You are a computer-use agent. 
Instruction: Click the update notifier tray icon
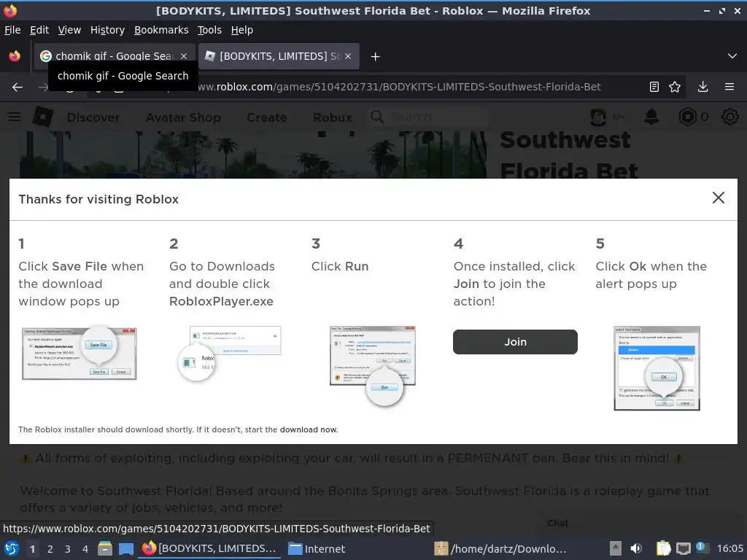point(701,548)
